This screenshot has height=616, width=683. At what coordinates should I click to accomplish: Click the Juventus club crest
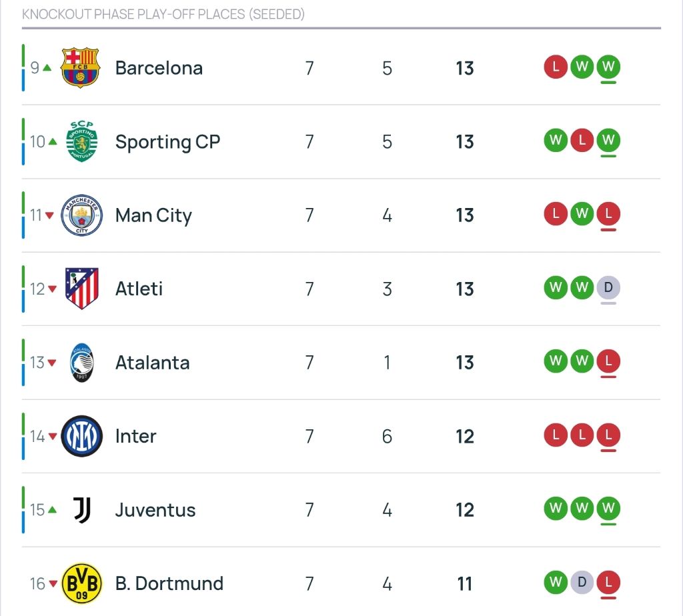pos(81,510)
